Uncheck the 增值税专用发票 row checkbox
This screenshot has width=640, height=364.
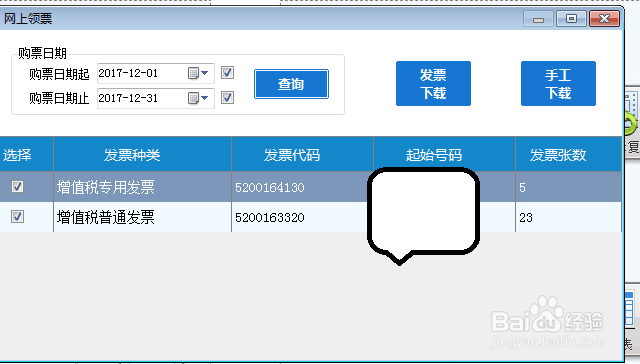(x=17, y=187)
